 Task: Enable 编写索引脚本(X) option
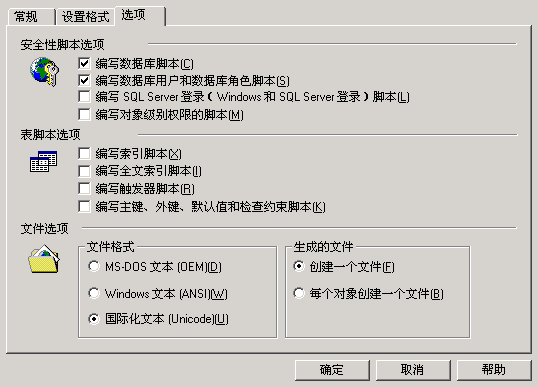[84, 154]
